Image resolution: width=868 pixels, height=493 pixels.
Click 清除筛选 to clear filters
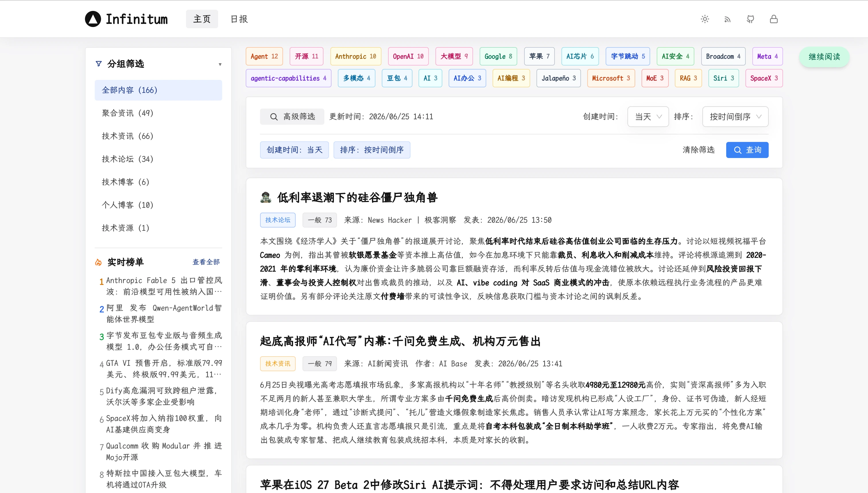(x=698, y=150)
